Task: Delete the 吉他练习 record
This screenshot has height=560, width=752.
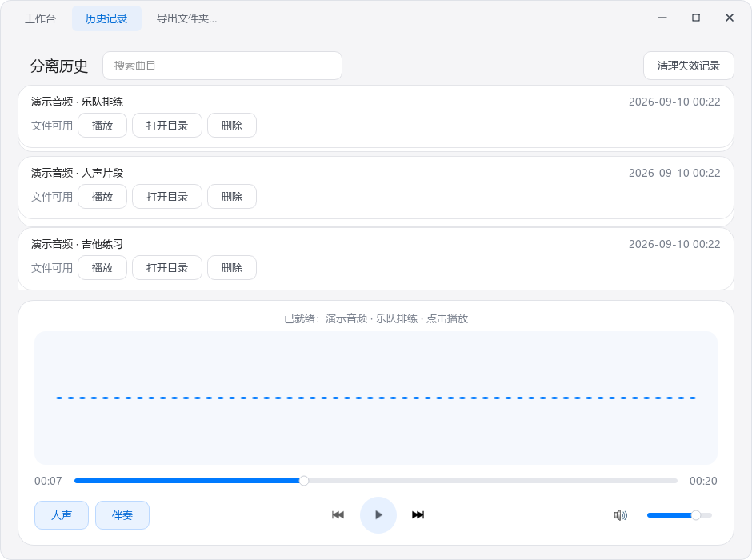Action: click(232, 267)
